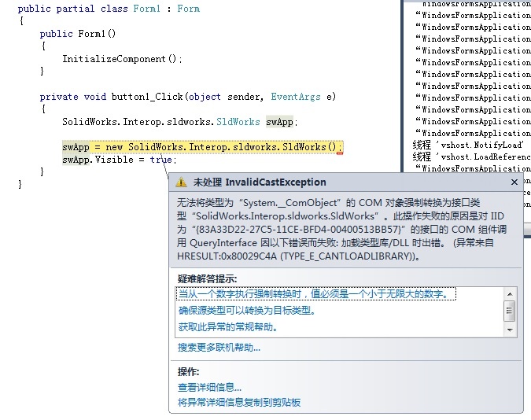Open '获取此异常的常规帮助' link
The height and width of the screenshot is (420, 531).
[x=228, y=327]
